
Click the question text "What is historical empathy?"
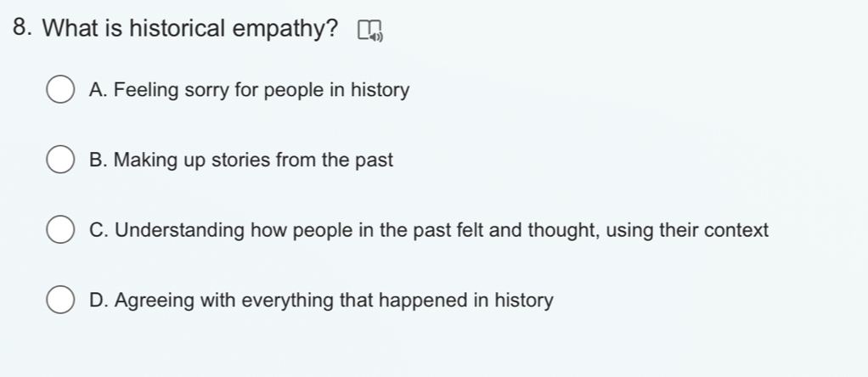click(190, 28)
